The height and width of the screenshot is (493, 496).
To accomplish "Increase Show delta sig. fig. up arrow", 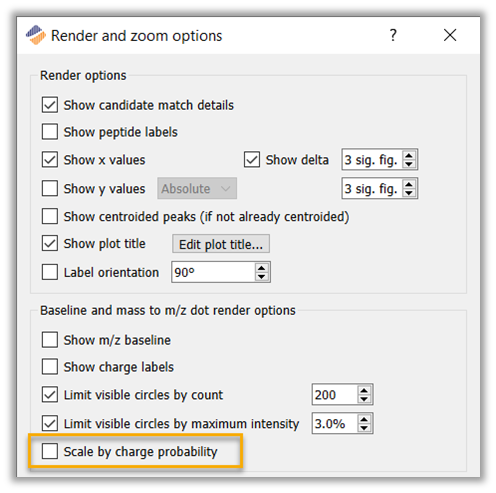I will (x=409, y=156).
